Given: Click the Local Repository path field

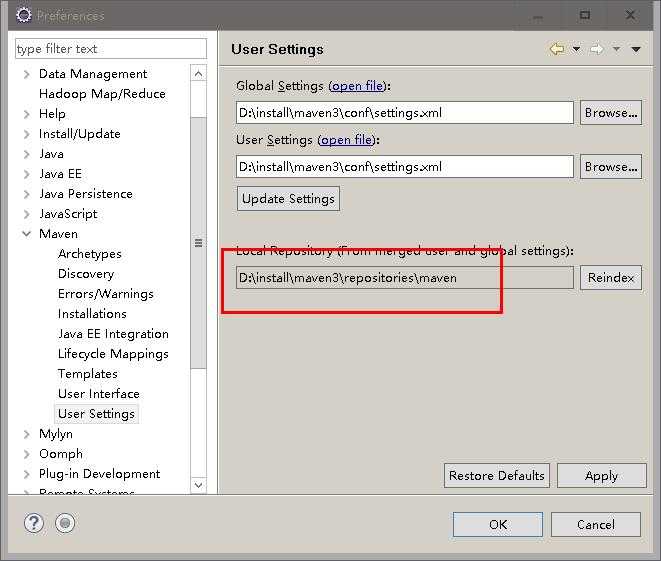Looking at the screenshot, I should (x=405, y=278).
